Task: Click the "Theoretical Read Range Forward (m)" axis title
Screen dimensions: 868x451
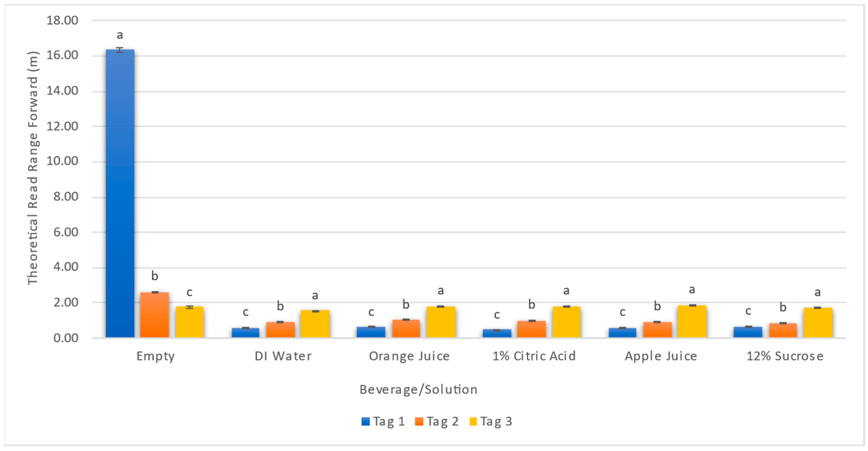Action: tap(33, 168)
